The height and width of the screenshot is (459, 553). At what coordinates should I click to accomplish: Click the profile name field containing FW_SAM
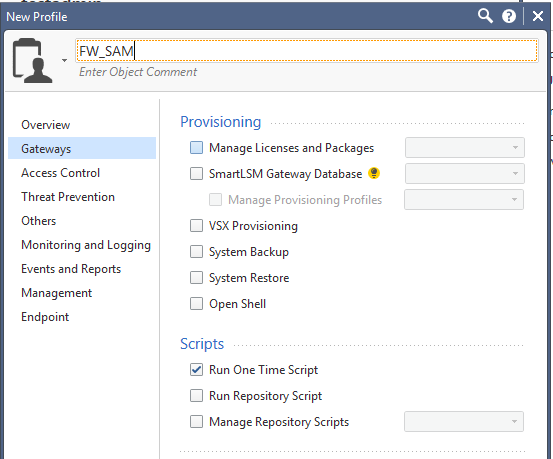pyautogui.click(x=306, y=51)
